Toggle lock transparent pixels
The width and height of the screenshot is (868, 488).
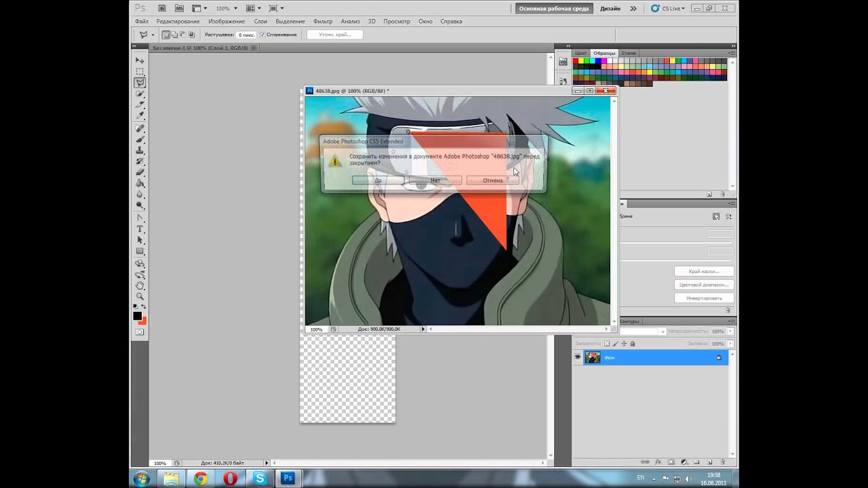(x=608, y=344)
